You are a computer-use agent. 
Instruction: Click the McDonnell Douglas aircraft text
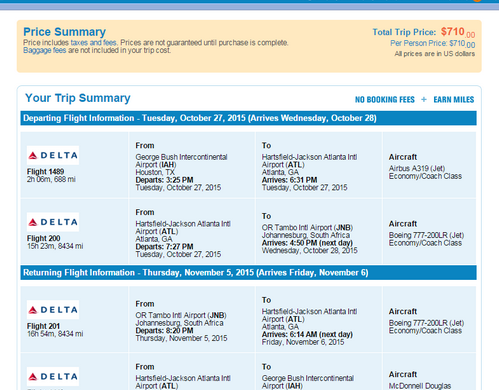pos(420,386)
